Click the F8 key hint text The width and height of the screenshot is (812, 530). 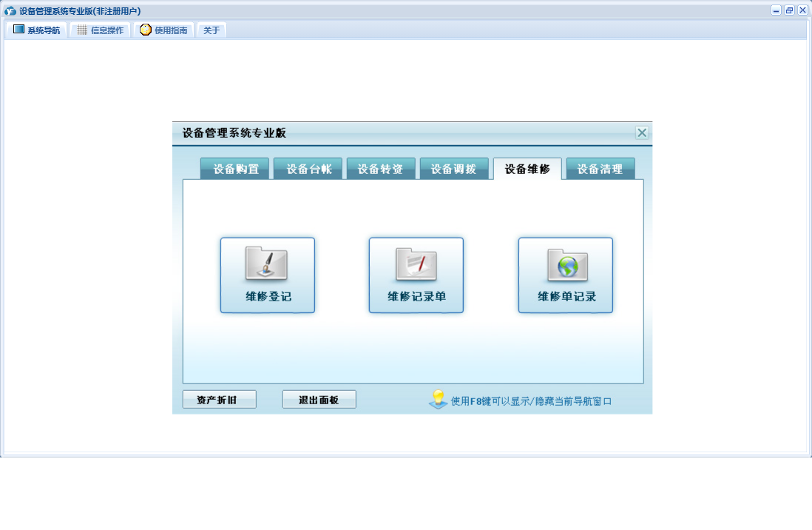531,401
